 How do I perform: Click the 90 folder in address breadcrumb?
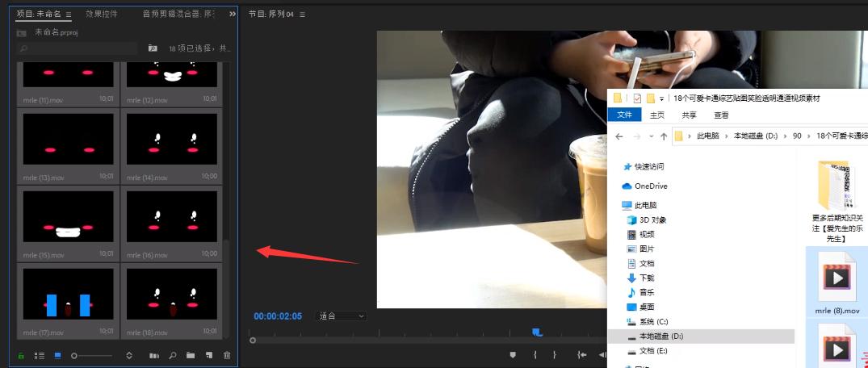tap(797, 136)
